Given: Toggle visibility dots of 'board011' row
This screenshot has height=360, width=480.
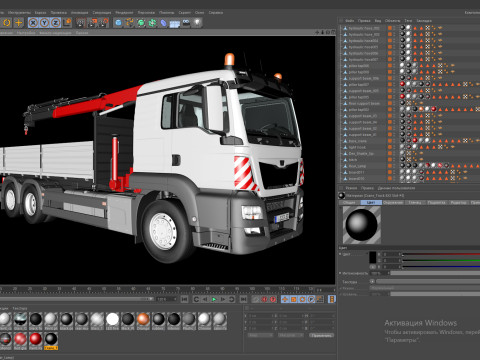Looking at the screenshot, I should (395, 172).
